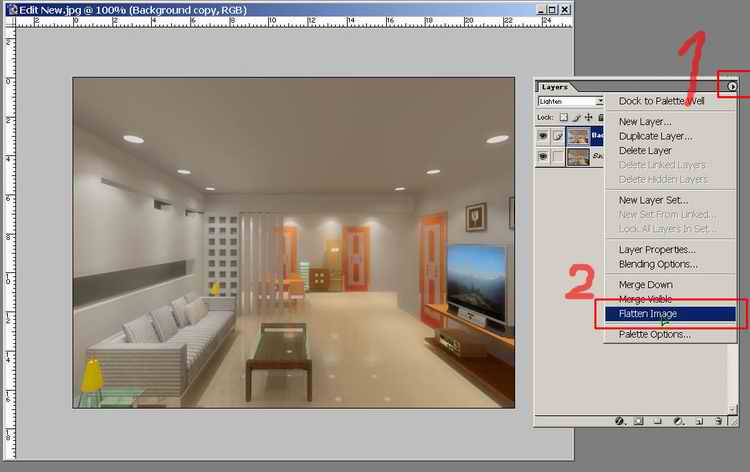Maximize the Edit New.jpg document window
The height and width of the screenshot is (472, 750).
coord(552,10)
